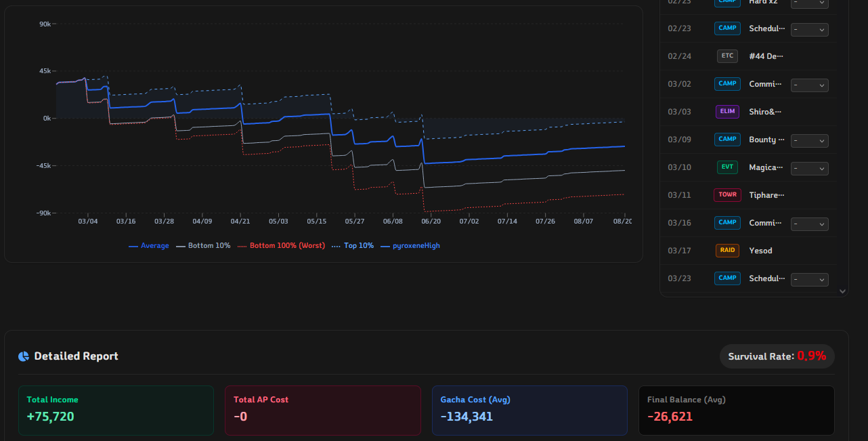Screen dimensions: 868x441
Task: Click the RAID badge on the 03/17 row
Action: click(x=727, y=251)
